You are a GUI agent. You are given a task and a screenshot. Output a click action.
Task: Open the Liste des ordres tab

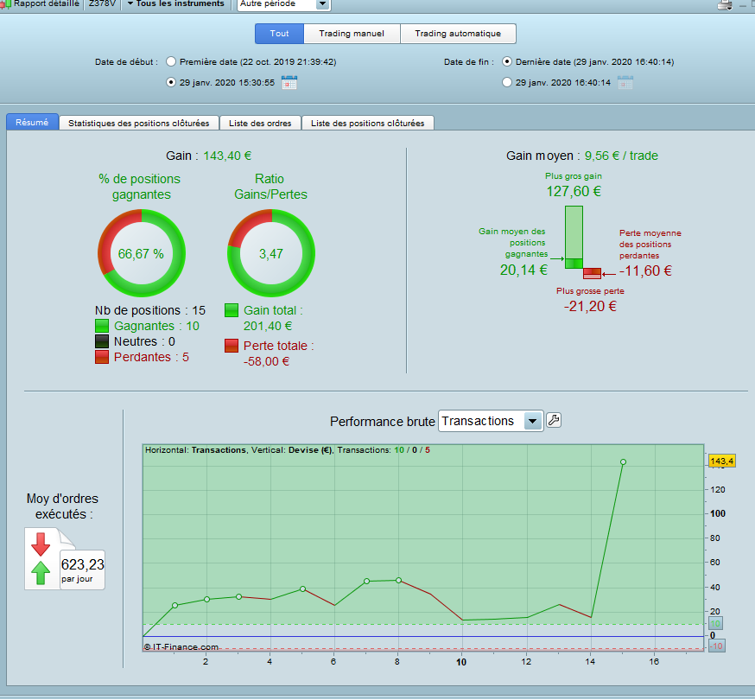260,124
